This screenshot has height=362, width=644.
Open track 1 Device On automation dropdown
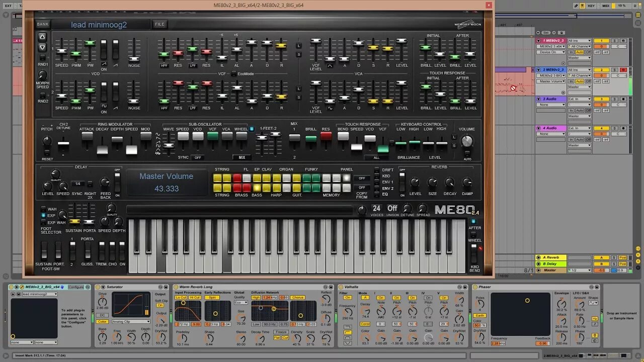pos(551,52)
